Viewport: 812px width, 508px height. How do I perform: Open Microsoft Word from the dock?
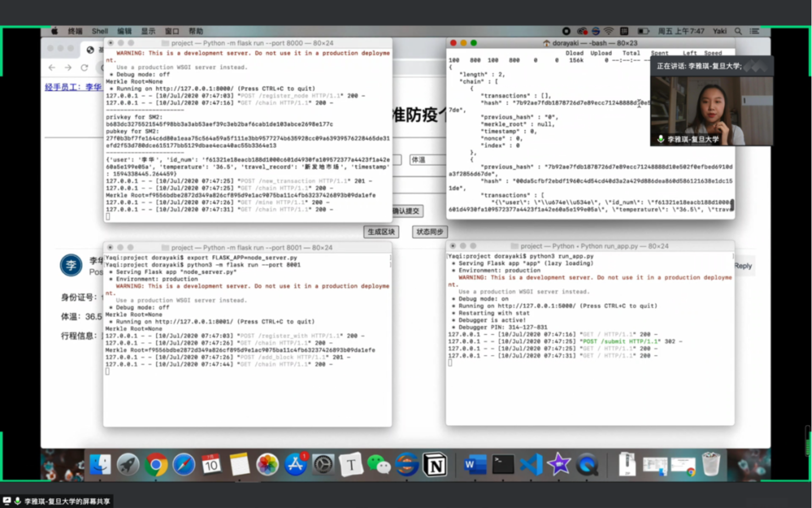(x=475, y=465)
